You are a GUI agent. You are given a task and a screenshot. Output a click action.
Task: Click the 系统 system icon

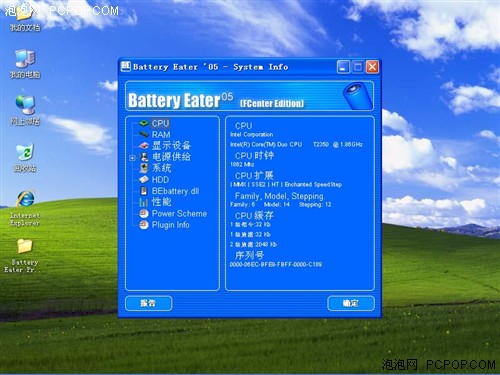(x=144, y=168)
